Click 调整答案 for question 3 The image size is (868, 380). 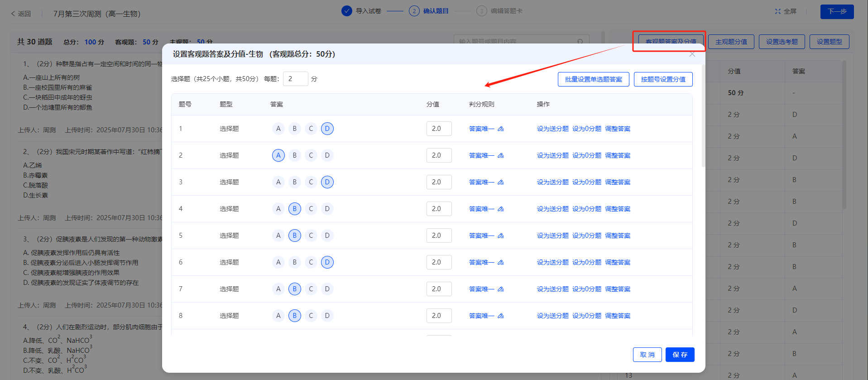click(618, 182)
